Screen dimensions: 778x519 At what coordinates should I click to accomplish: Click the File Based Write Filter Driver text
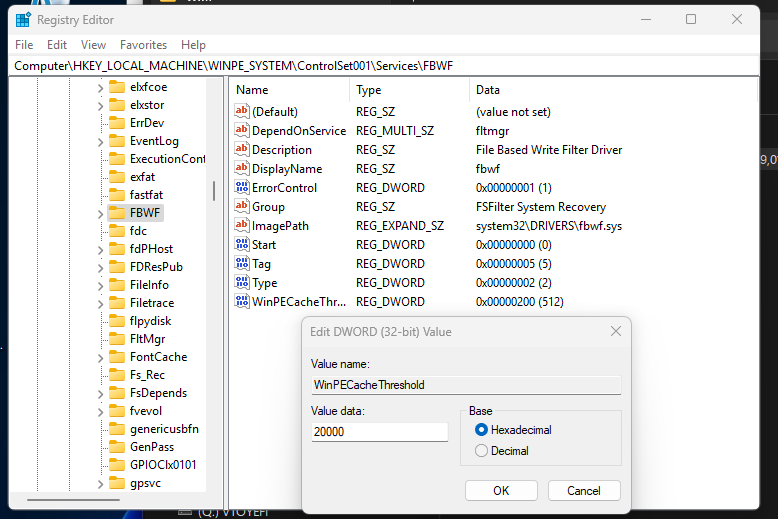point(549,150)
